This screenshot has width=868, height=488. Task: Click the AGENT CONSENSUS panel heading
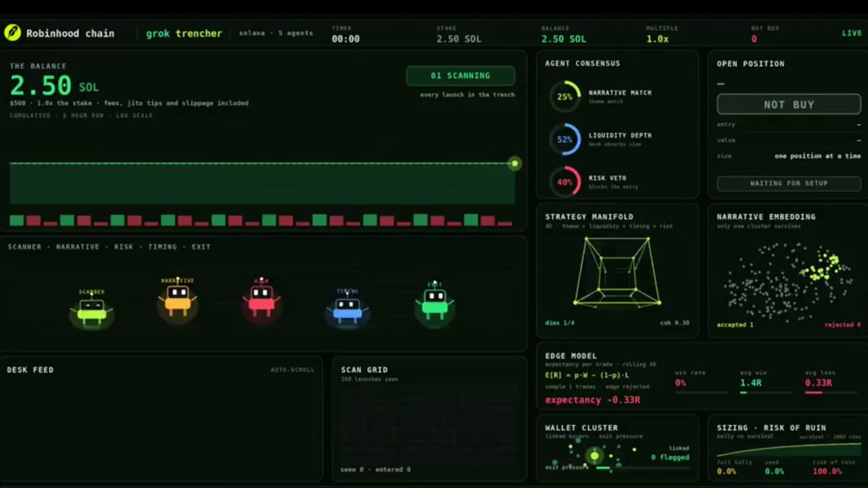pos(583,64)
